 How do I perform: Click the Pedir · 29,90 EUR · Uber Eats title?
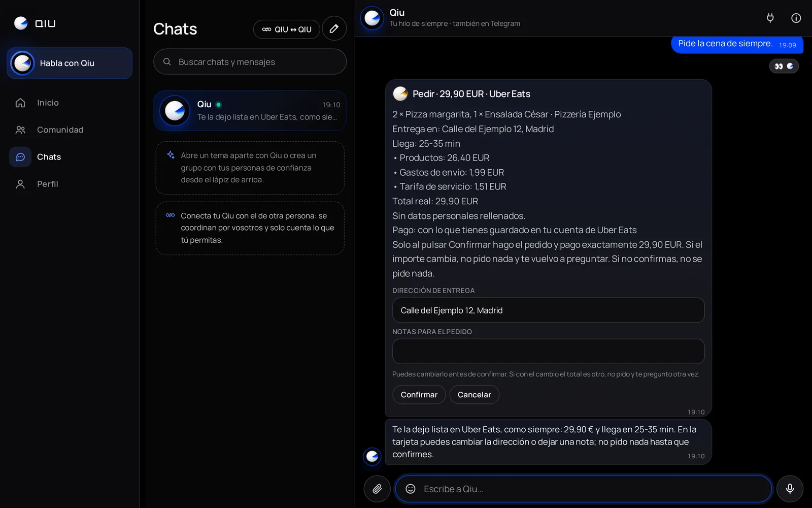click(x=471, y=94)
